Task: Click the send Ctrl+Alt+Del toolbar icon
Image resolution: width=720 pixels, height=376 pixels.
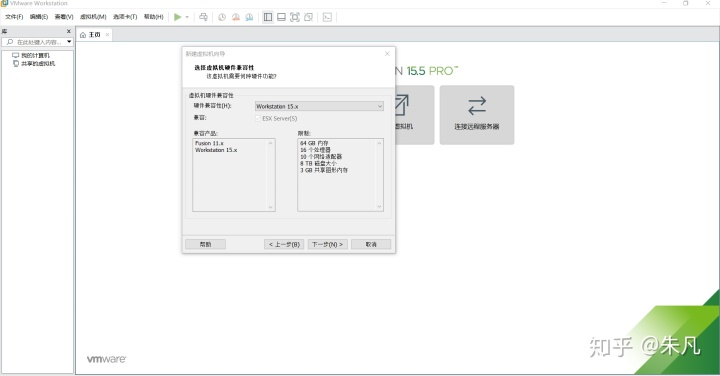Action: click(x=203, y=17)
